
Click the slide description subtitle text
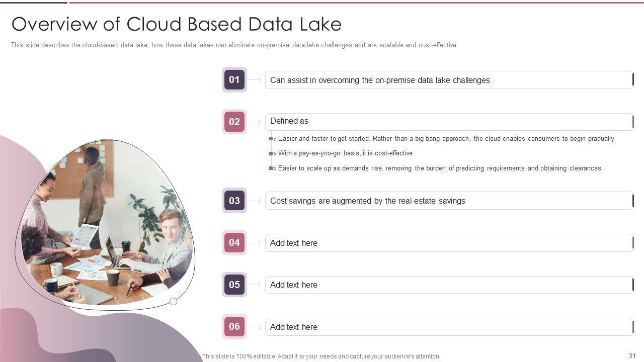(x=234, y=45)
